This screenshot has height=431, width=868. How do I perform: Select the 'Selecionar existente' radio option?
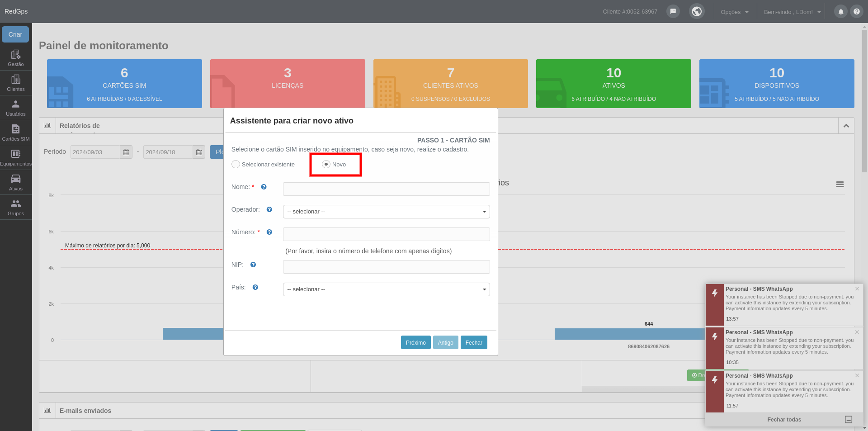236,164
